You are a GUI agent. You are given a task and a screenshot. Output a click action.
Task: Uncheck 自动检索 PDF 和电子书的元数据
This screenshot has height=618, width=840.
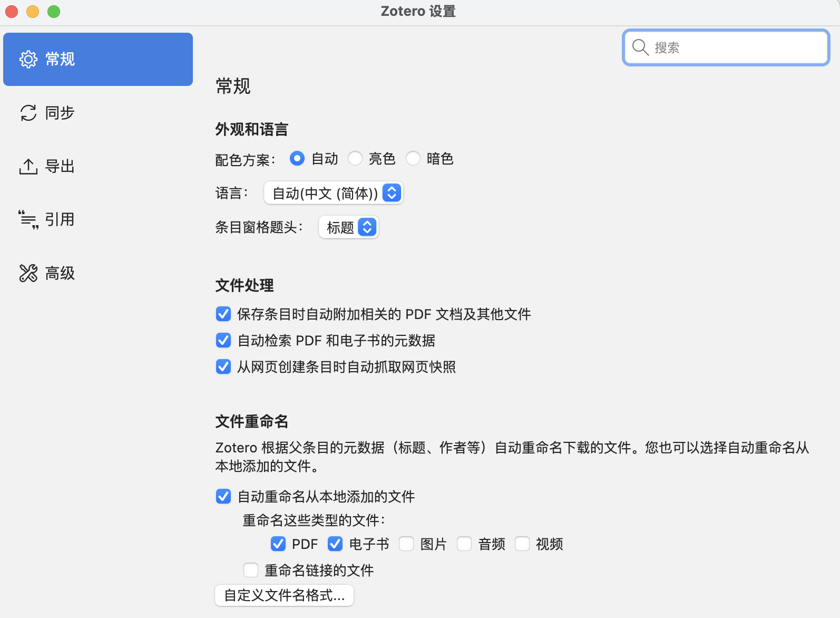pyautogui.click(x=223, y=341)
